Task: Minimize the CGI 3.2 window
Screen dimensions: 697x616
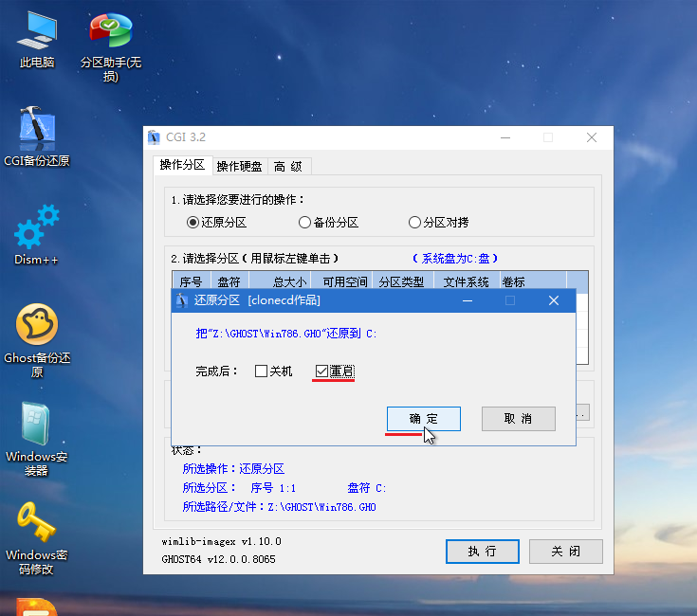Action: tap(505, 137)
